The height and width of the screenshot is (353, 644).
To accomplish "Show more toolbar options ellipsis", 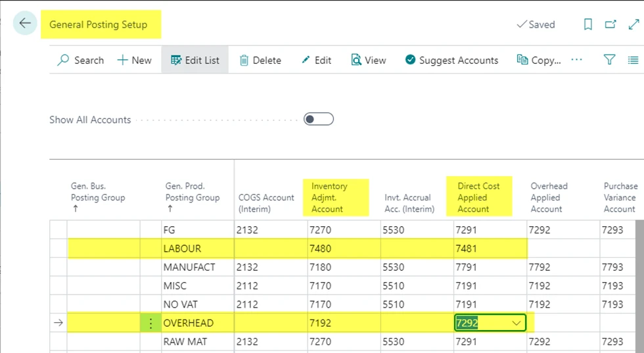I will click(576, 60).
